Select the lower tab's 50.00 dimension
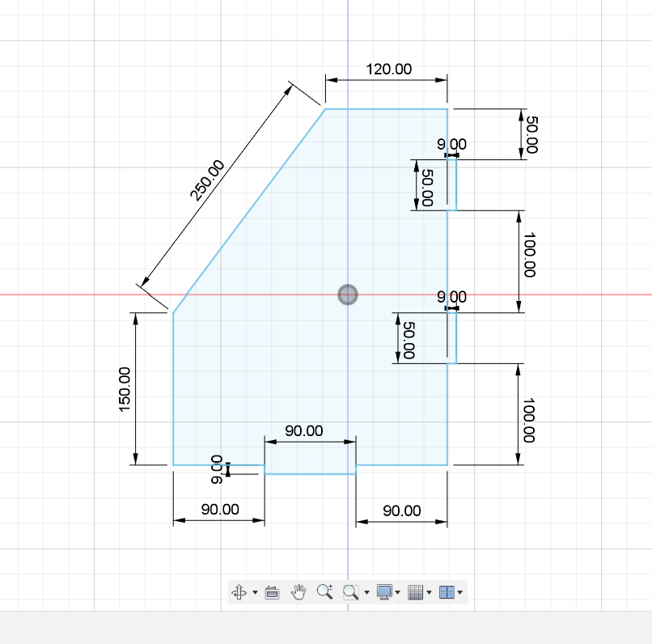The image size is (652, 644). (409, 340)
